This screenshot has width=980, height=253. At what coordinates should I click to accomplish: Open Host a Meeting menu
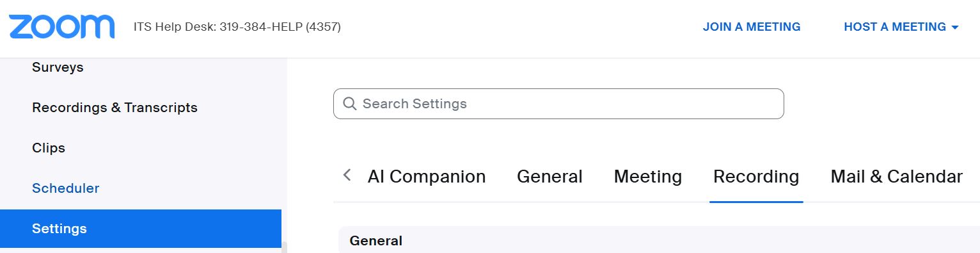tap(901, 27)
